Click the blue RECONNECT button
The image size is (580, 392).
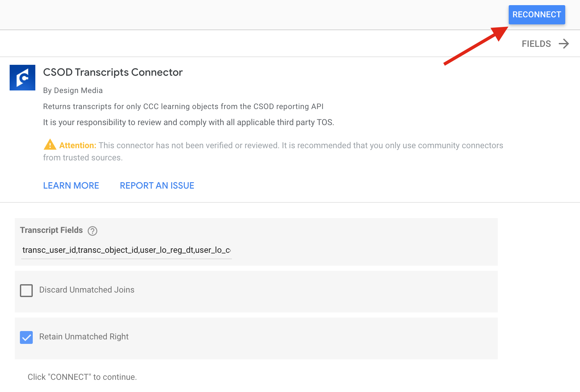coord(536,15)
